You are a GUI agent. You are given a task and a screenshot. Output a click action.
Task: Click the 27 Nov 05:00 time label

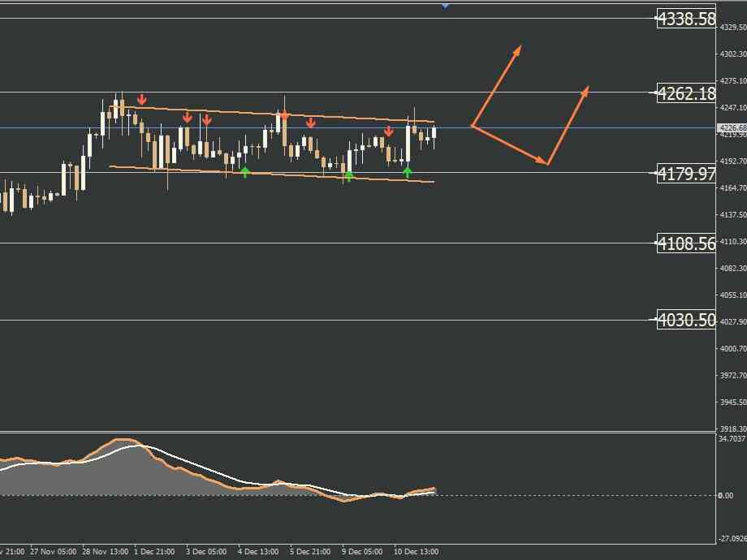(x=53, y=551)
